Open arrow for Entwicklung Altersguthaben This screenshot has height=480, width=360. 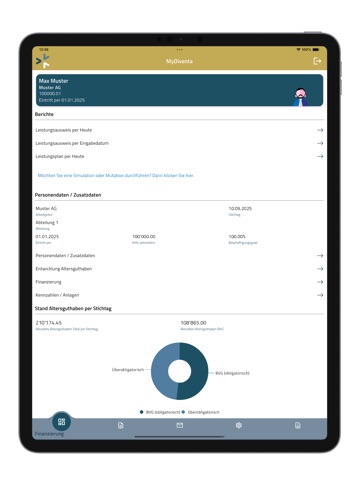[320, 269]
